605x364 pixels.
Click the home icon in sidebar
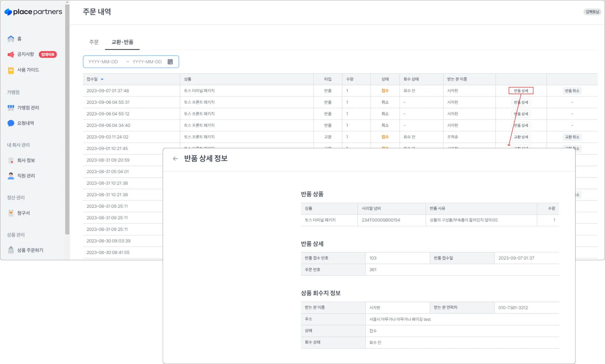[x=11, y=39]
